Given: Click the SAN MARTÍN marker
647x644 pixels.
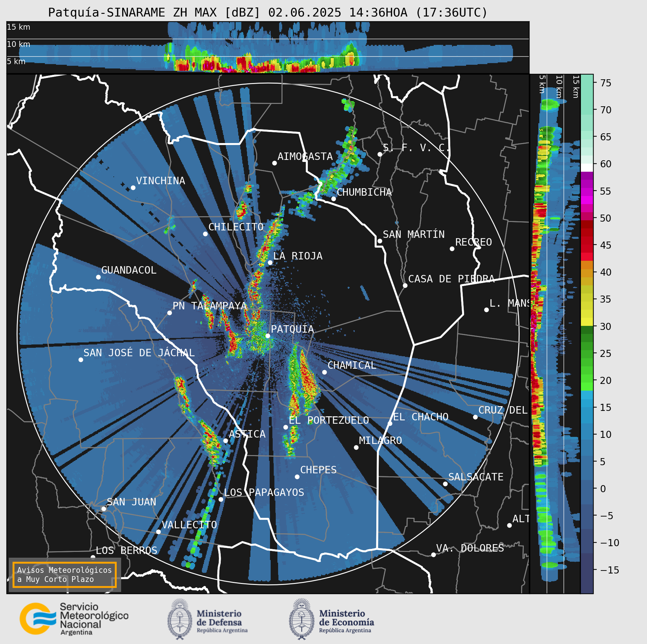Looking at the screenshot, I should (x=380, y=241).
